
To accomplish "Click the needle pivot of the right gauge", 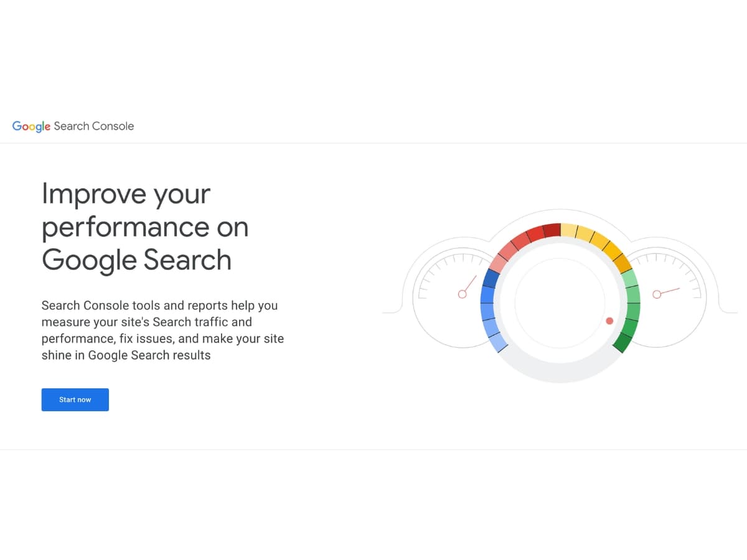I will pyautogui.click(x=657, y=294).
